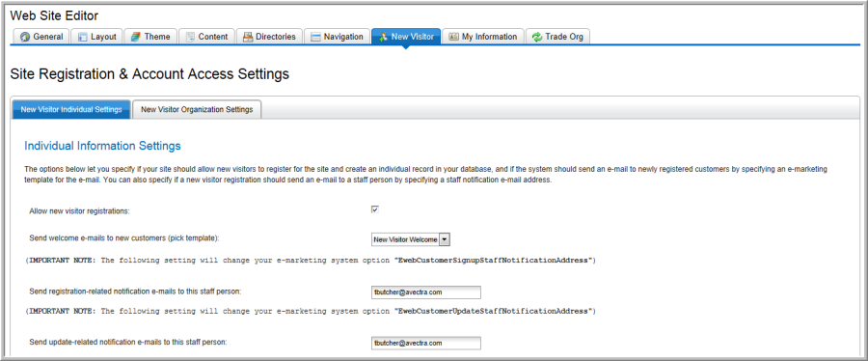This screenshot has width=868, height=361.
Task: Click the General tab globe icon
Action: pyautogui.click(x=25, y=37)
